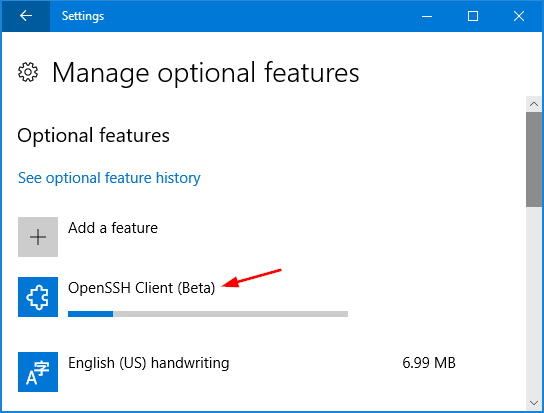Click the scrollbar up arrow
Screen dimensions: 544x413
[x=534, y=104]
